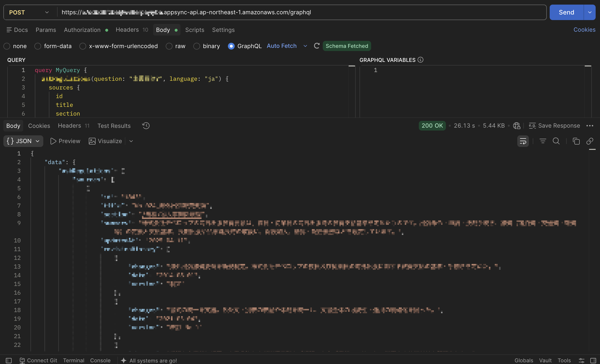Click the Cookies link at top right
600x364 pixels.
(x=584, y=30)
